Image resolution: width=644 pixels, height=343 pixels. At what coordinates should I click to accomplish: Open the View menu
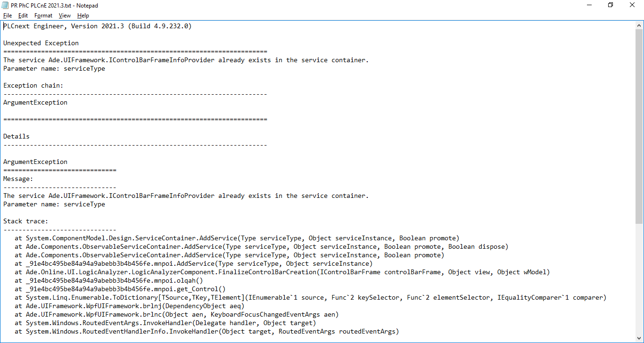coord(65,16)
